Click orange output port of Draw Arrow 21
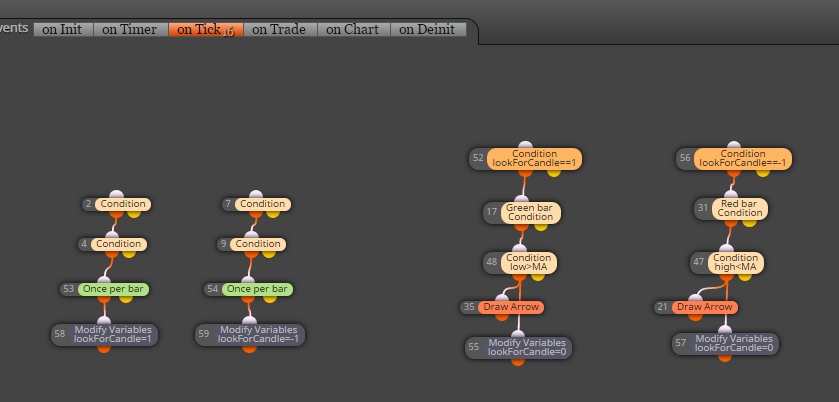This screenshot has width=839, height=402. [x=695, y=316]
